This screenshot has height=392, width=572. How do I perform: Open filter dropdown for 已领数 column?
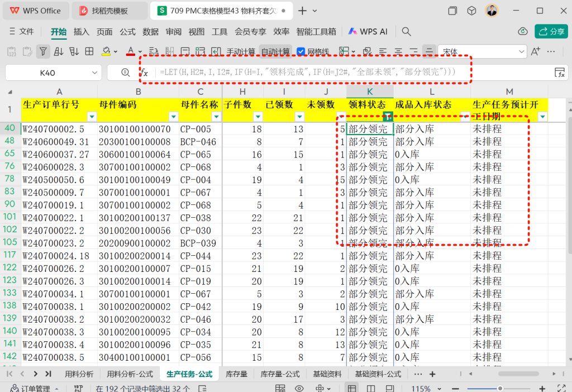point(299,117)
